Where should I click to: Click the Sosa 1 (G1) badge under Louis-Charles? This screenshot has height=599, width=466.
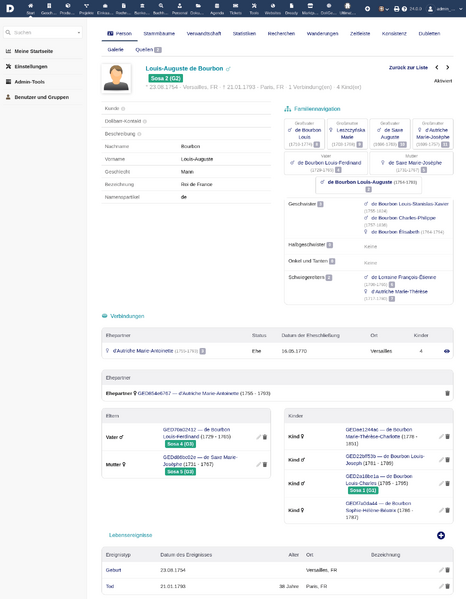[x=363, y=490]
